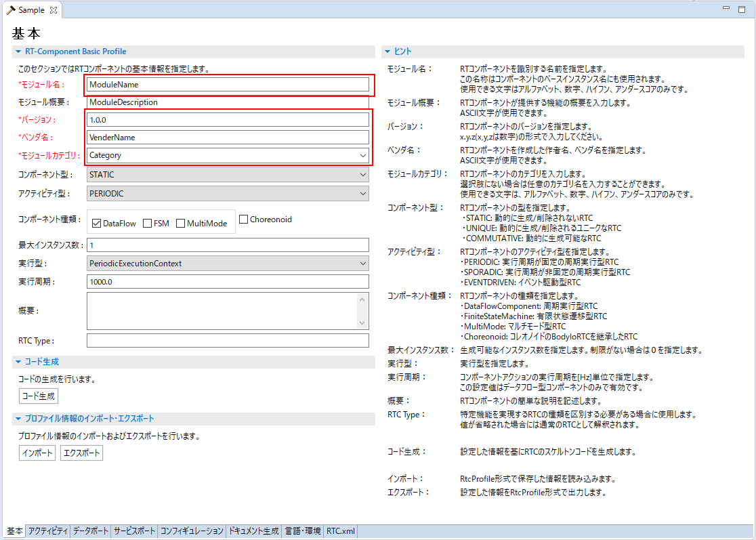Click the バージョン field showing 1.0.0
756x540 pixels.
coord(228,119)
